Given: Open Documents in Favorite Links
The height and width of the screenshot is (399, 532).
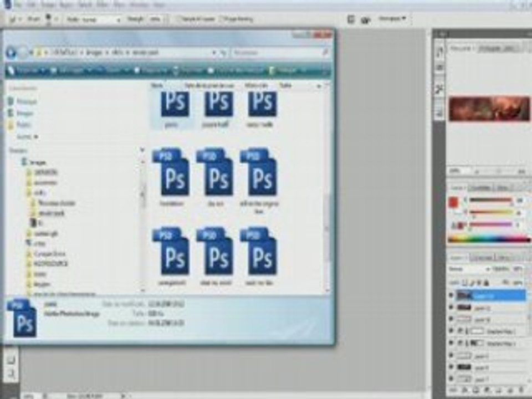Looking at the screenshot, I should pos(22,101).
